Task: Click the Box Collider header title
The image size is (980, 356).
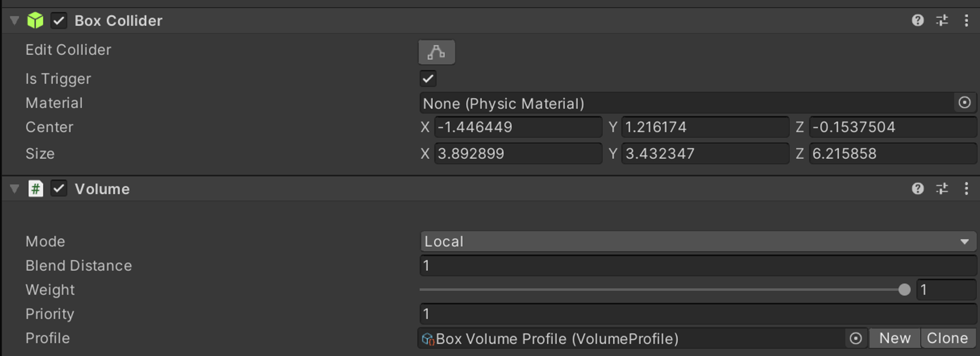Action: click(x=118, y=21)
